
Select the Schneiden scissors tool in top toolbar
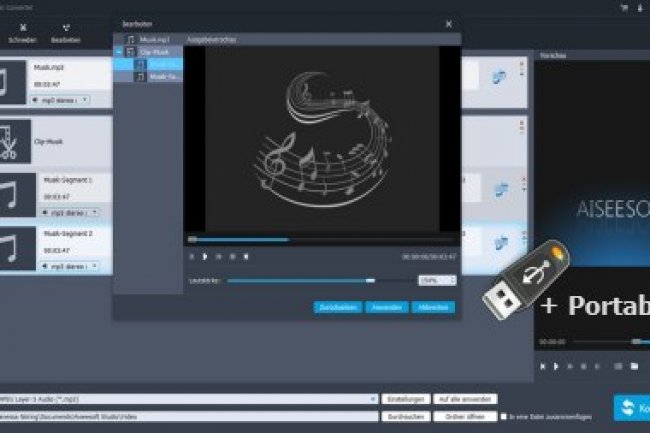click(22, 34)
